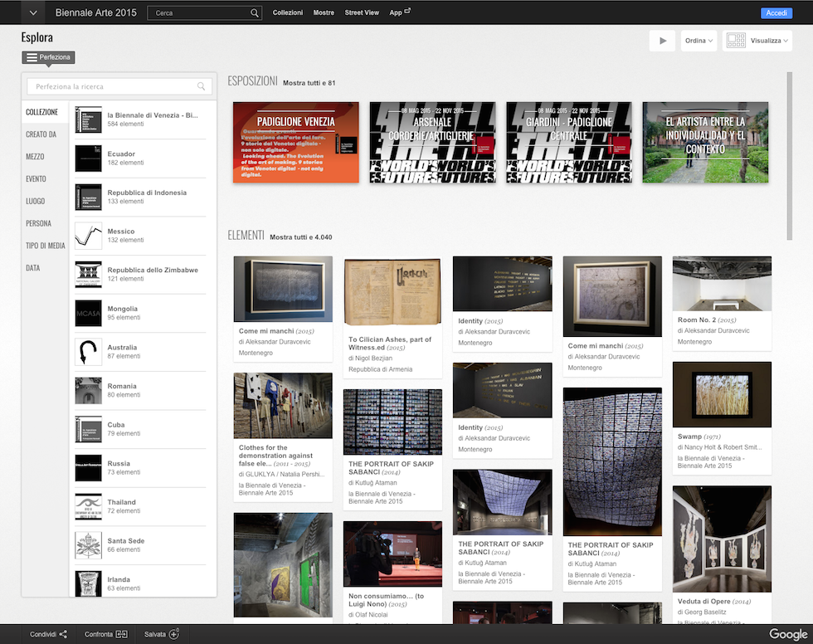Screen dimensions: 813x644
Task: Select the Data filter tab
Action: coord(32,268)
